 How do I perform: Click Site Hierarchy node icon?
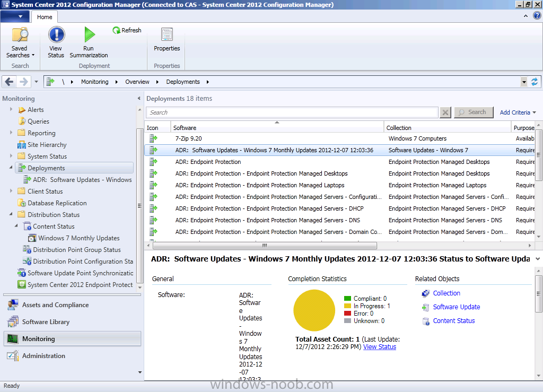(21, 145)
